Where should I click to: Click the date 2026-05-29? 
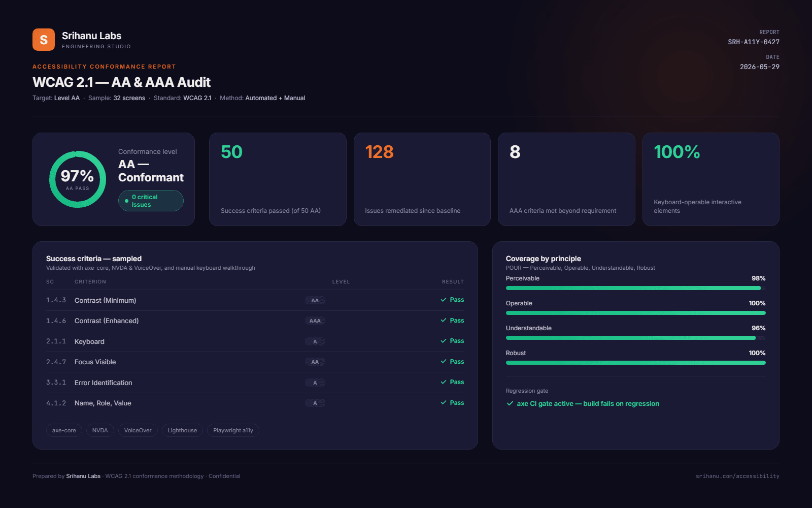pyautogui.click(x=760, y=67)
